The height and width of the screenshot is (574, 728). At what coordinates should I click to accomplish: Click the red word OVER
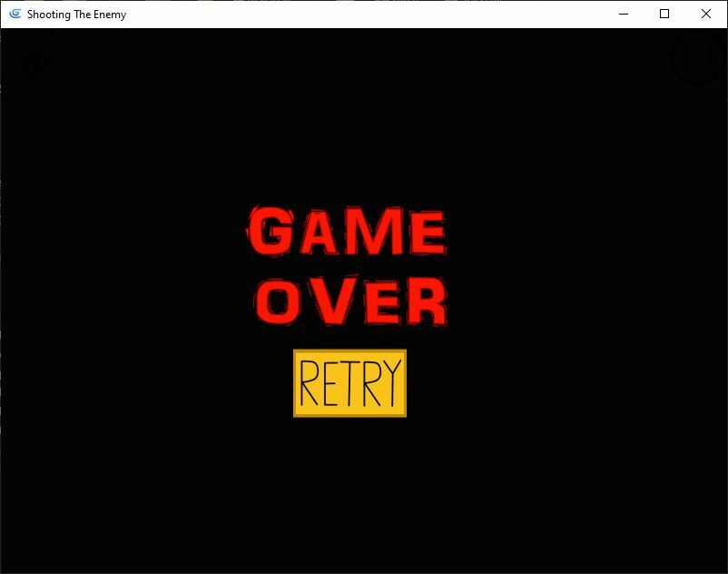[x=351, y=302]
